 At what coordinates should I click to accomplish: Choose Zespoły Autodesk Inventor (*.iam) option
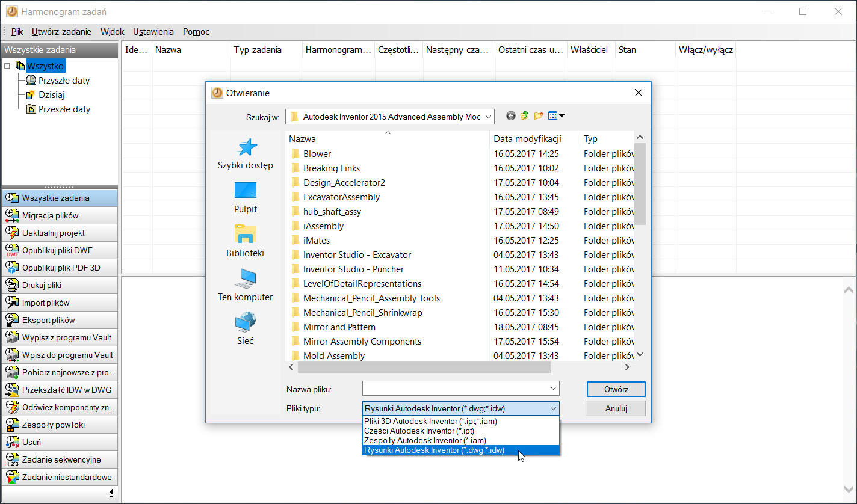click(425, 440)
